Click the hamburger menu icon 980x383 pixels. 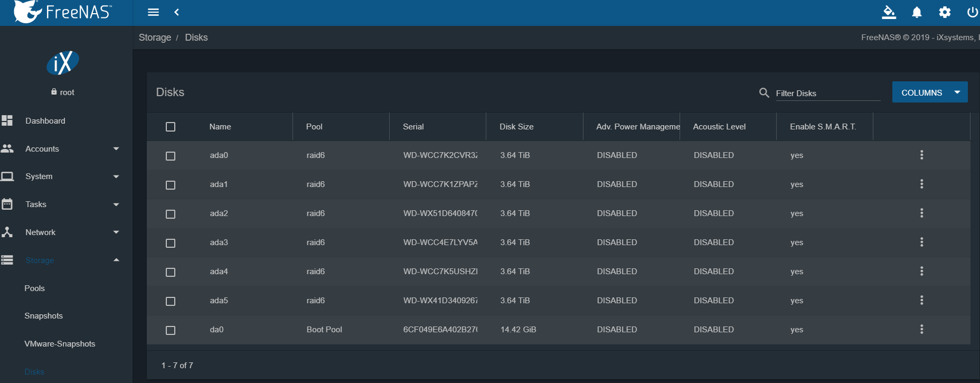153,12
